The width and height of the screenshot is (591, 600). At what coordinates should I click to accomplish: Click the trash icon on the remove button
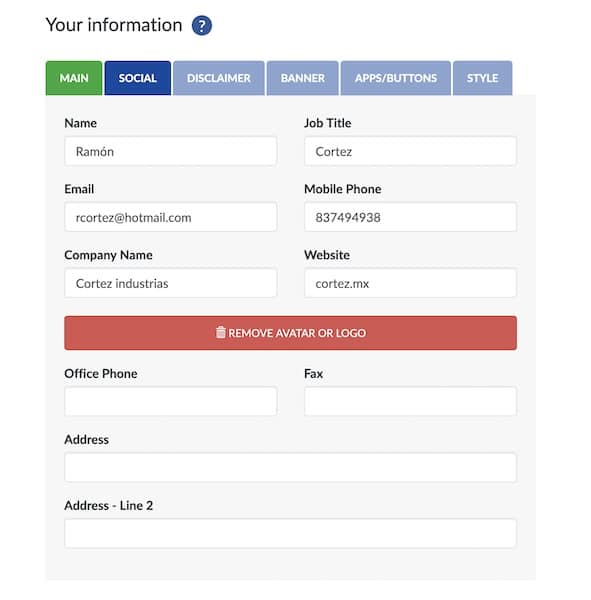(x=220, y=332)
